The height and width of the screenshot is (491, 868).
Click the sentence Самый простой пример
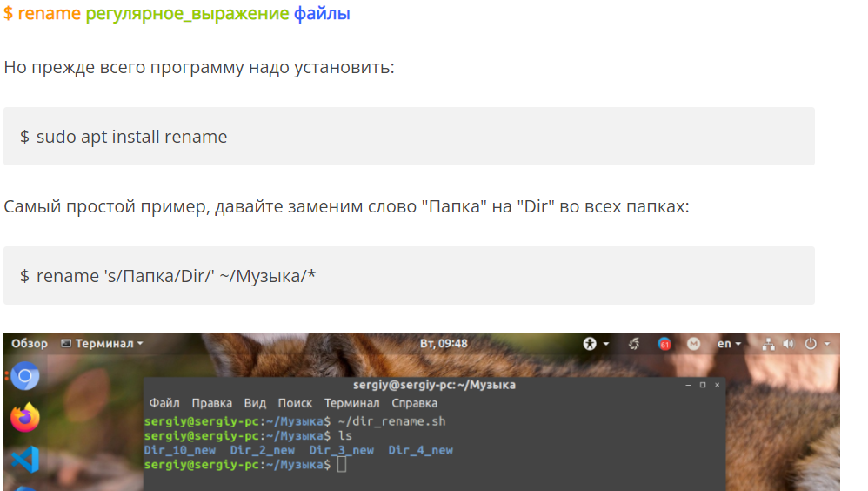tap(346, 206)
